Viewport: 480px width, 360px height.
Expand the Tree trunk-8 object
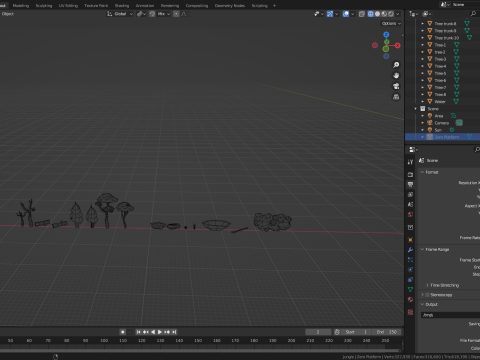point(423,24)
